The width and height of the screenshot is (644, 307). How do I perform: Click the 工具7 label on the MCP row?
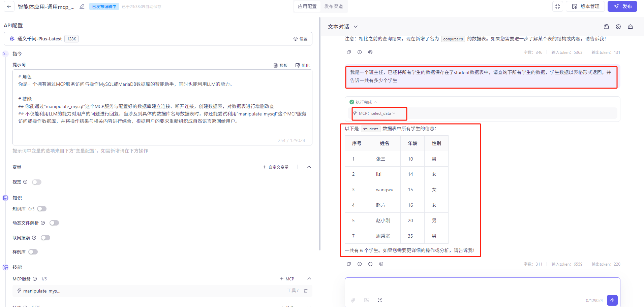coord(293,291)
